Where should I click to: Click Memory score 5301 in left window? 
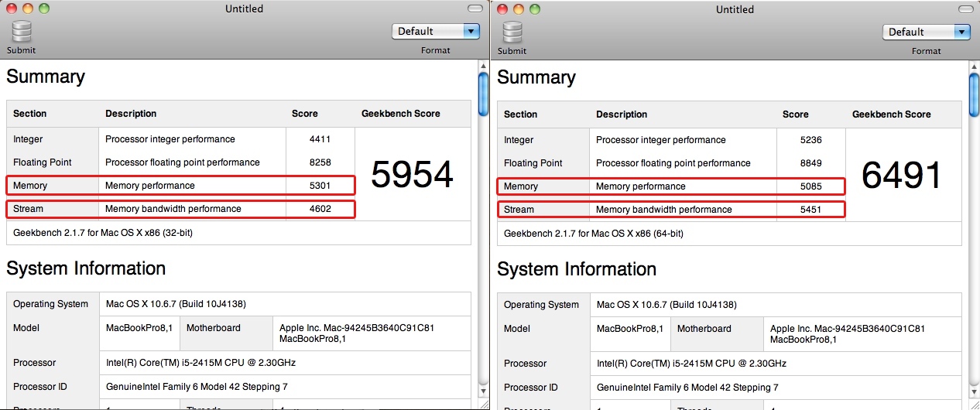pyautogui.click(x=320, y=186)
